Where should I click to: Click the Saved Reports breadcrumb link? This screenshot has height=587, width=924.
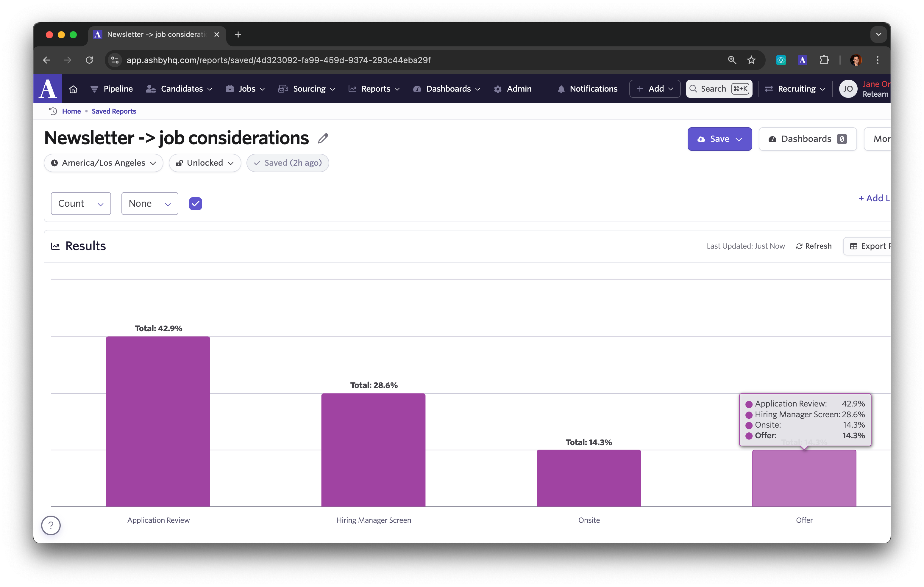click(113, 111)
